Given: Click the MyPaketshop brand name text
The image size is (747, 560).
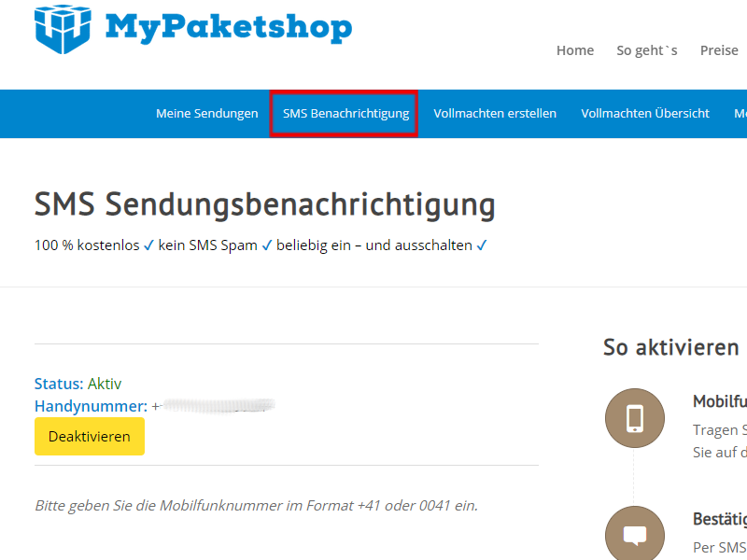Looking at the screenshot, I should click(x=229, y=28).
